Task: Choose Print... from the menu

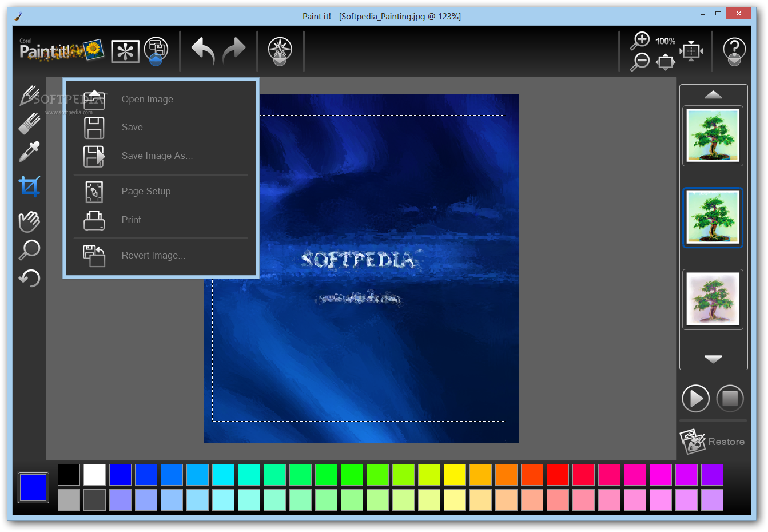Action: click(x=135, y=220)
